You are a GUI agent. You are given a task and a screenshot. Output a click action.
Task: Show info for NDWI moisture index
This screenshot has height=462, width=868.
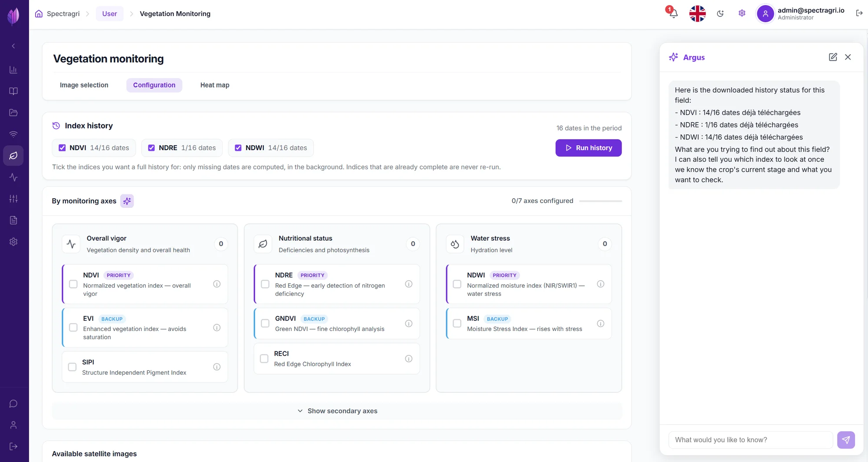pyautogui.click(x=601, y=284)
